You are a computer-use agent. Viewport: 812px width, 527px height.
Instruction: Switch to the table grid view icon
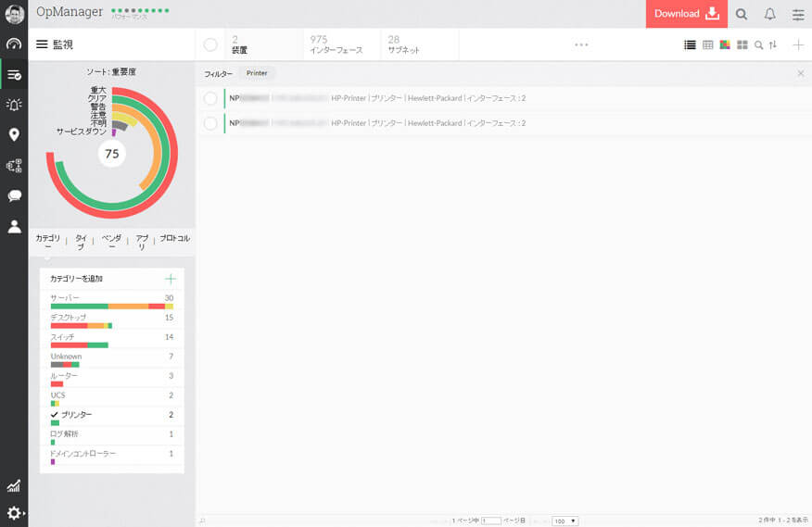[707, 44]
